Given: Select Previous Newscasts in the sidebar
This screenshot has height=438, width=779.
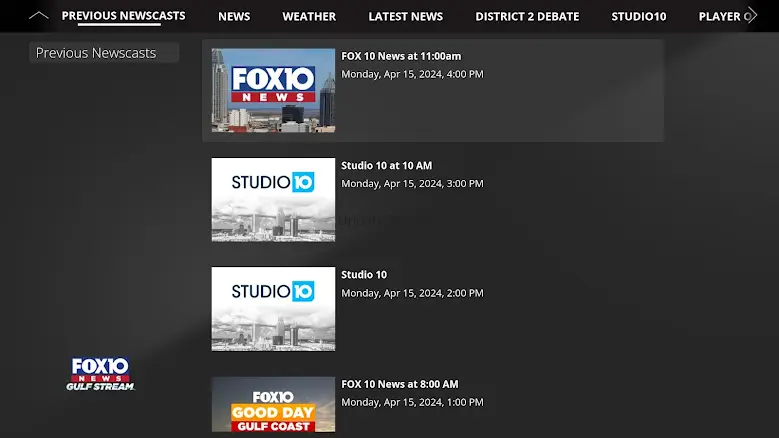Looking at the screenshot, I should tap(96, 53).
